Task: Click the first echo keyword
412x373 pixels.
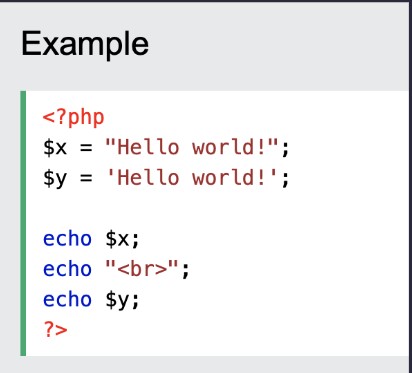Action: pos(67,239)
